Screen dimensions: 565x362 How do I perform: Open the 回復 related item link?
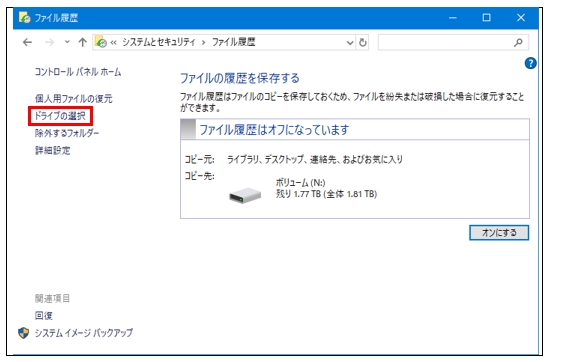(44, 316)
